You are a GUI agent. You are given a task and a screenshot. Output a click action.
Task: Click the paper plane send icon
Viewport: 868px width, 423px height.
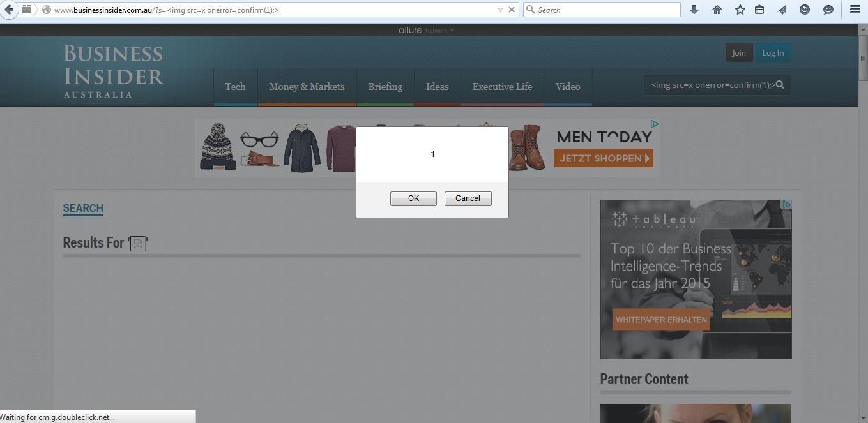[x=782, y=10]
